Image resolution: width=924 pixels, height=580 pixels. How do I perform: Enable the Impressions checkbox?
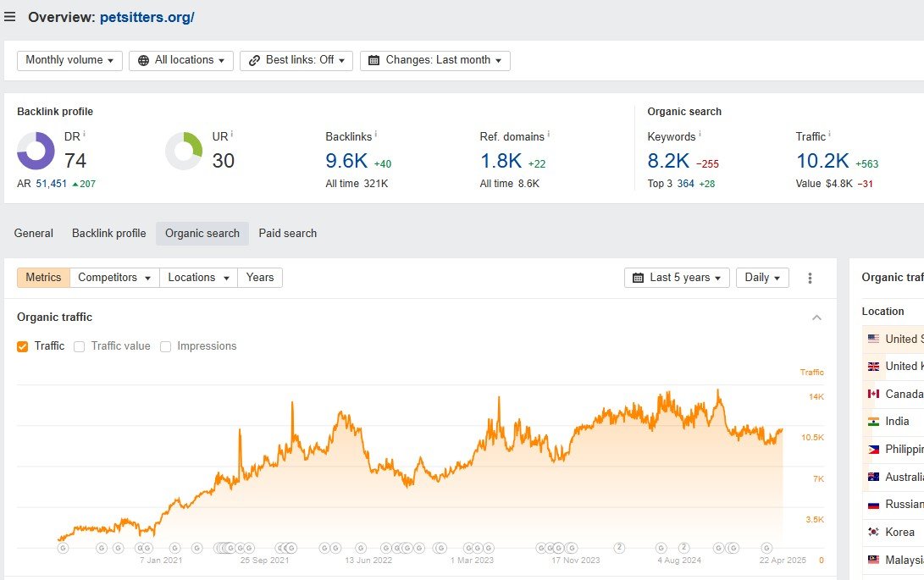click(x=166, y=346)
